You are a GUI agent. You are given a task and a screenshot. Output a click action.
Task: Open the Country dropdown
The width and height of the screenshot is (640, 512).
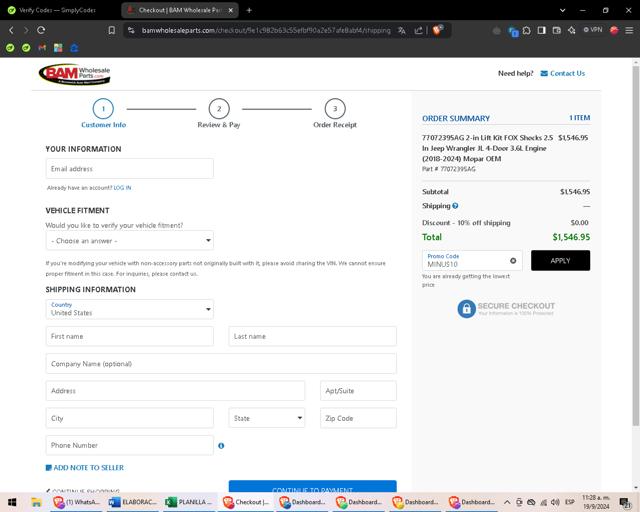pos(129,309)
